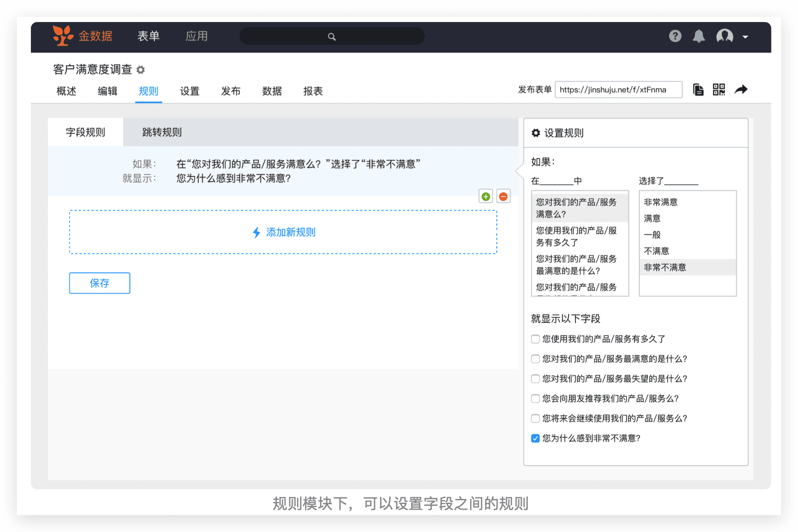Open the 报表 tab
Screen dimensions: 798x532
(313, 91)
